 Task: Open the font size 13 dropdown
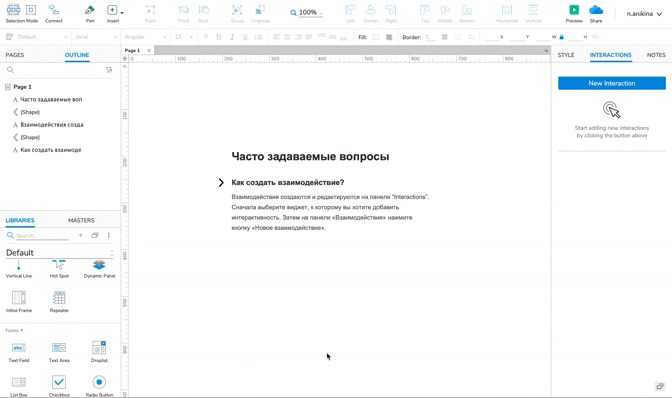[x=183, y=37]
